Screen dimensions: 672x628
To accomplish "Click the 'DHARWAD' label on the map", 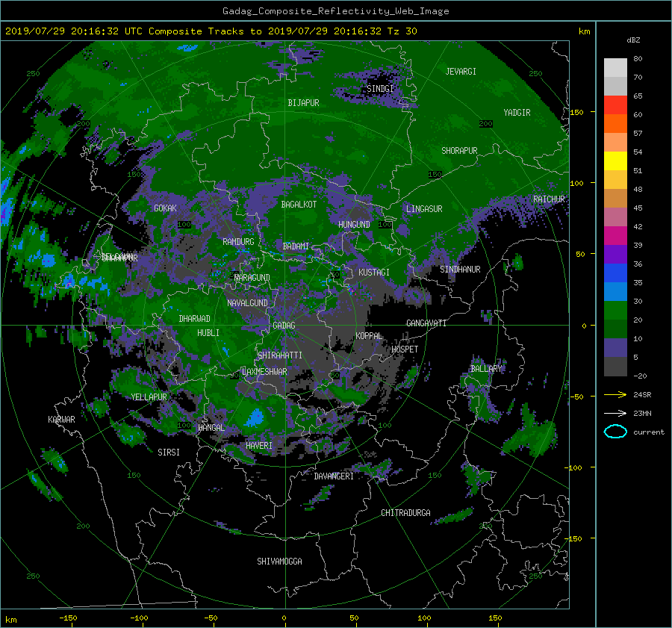I will pyautogui.click(x=195, y=319).
